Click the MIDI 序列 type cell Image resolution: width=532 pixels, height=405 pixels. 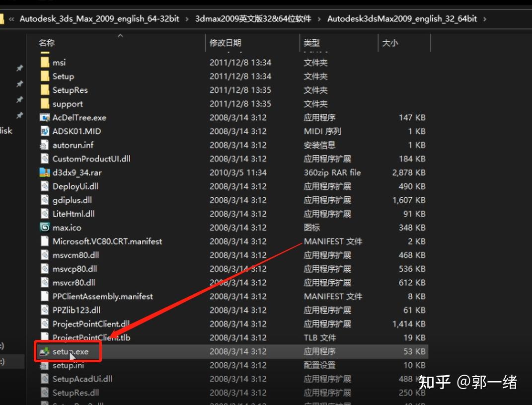tap(322, 131)
